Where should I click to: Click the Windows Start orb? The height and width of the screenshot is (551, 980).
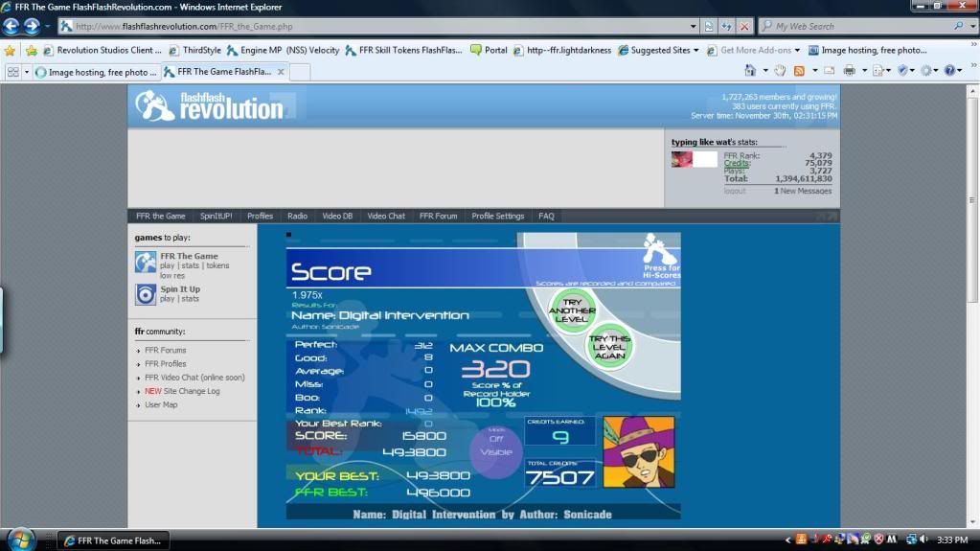19,540
